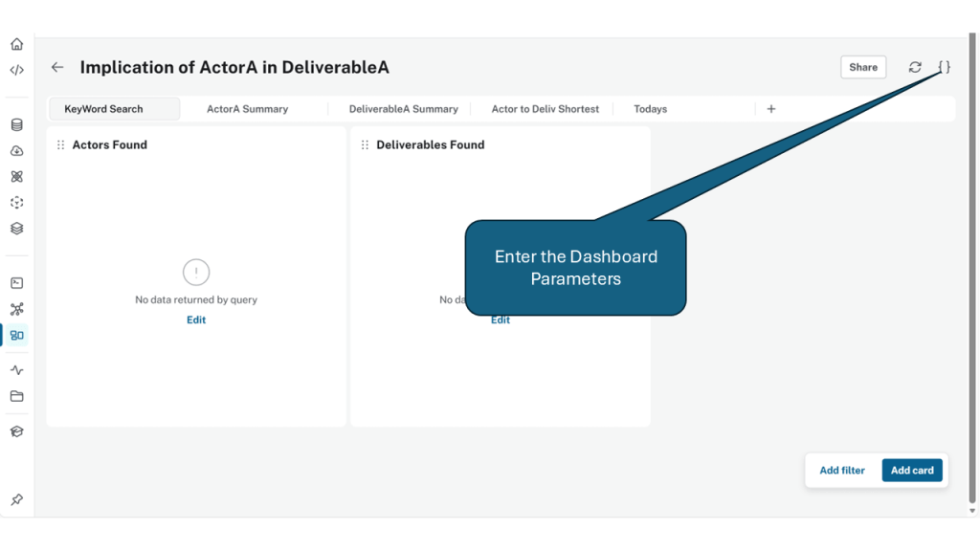
Task: Select the Actor to Deliv Shortest tab
Action: (x=545, y=109)
